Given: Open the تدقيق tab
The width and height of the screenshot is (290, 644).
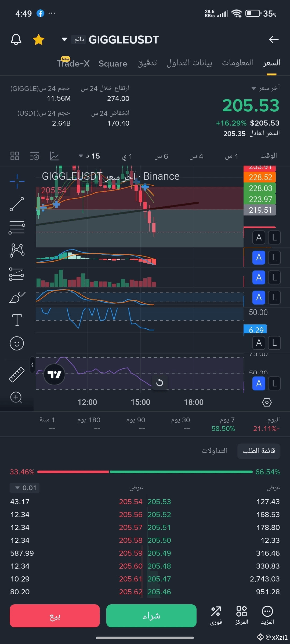Looking at the screenshot, I should coord(147,63).
